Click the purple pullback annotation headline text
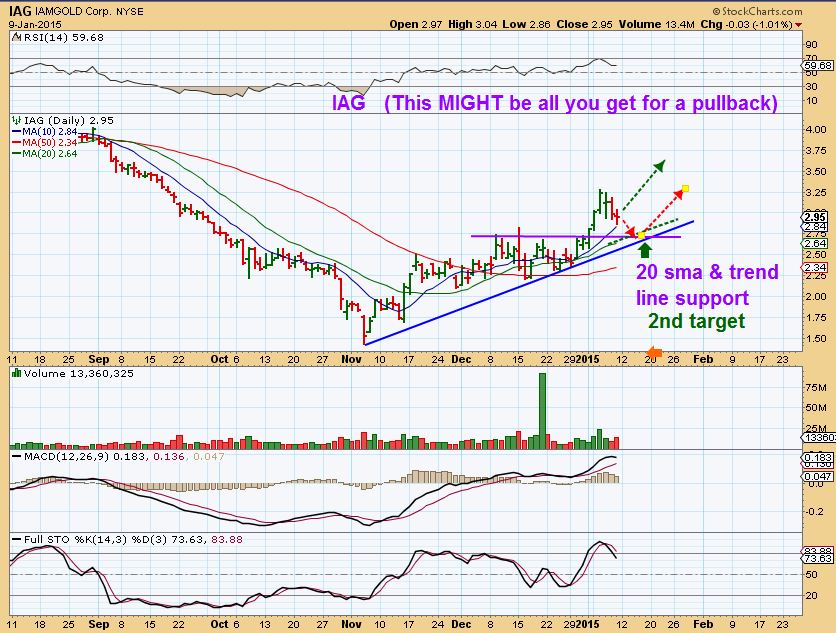 click(x=554, y=102)
